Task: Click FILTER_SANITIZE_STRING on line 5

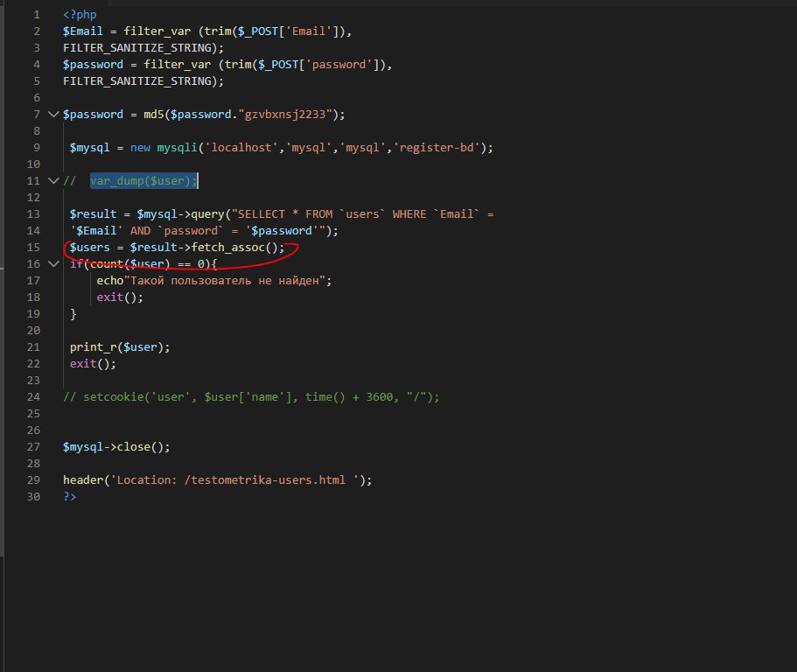Action: [x=137, y=81]
